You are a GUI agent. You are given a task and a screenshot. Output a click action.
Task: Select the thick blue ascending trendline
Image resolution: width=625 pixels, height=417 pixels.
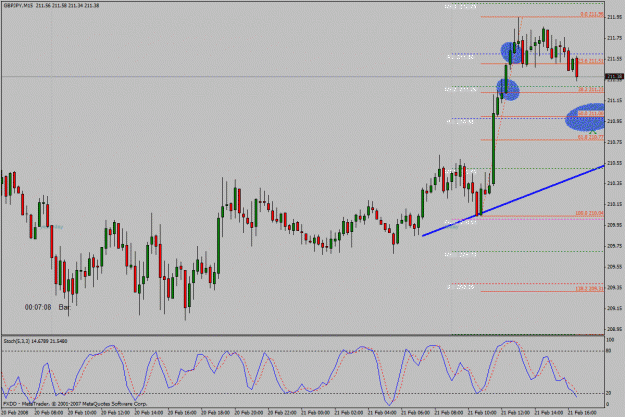513,201
